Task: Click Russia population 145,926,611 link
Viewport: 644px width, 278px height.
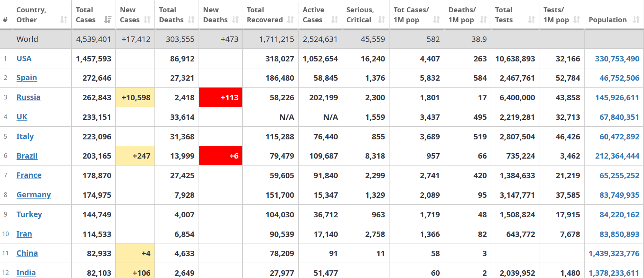Action: (x=617, y=98)
